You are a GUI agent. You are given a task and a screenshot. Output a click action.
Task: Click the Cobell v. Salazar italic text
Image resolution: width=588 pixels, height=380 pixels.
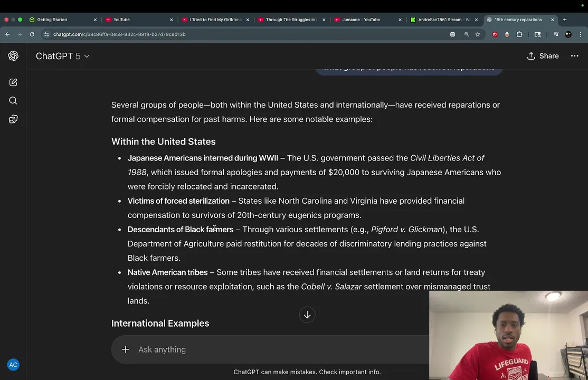[331, 287]
